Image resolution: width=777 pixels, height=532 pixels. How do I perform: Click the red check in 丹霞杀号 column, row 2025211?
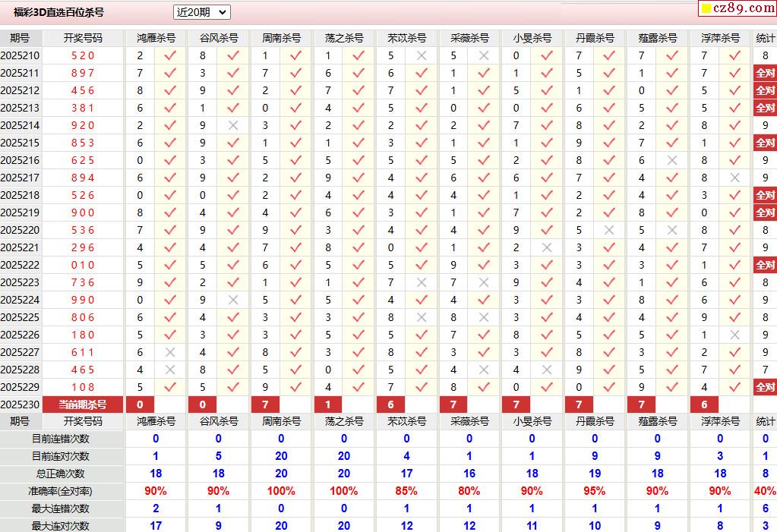pos(609,73)
